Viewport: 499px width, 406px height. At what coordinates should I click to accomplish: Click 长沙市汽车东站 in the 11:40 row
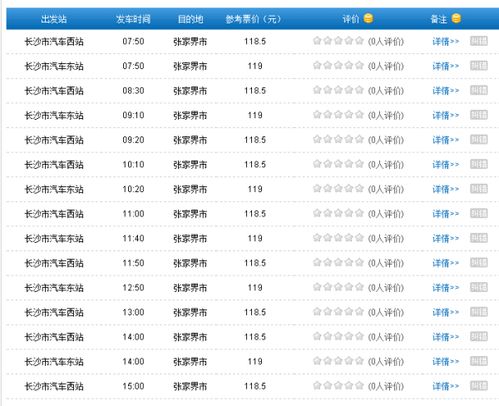point(54,239)
